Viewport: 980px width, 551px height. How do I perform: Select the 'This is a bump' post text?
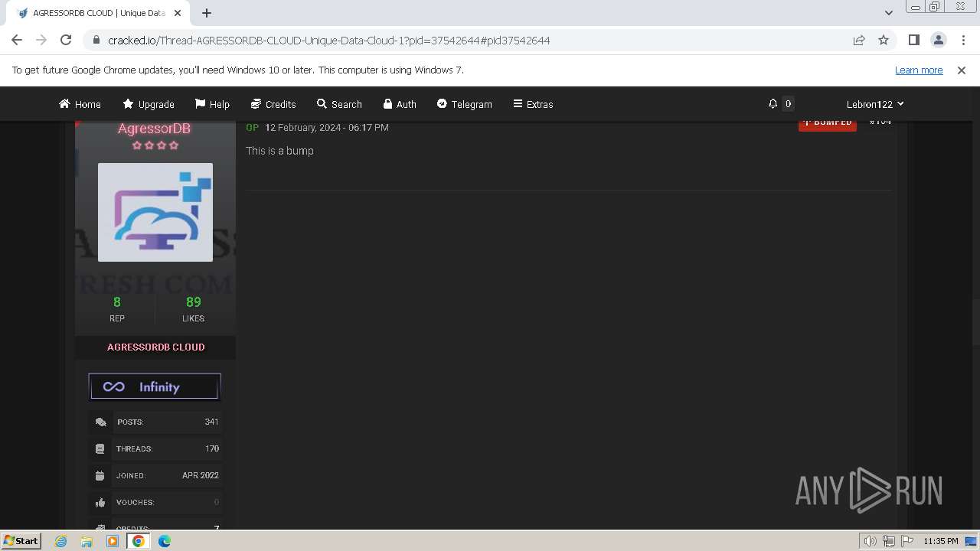point(279,151)
